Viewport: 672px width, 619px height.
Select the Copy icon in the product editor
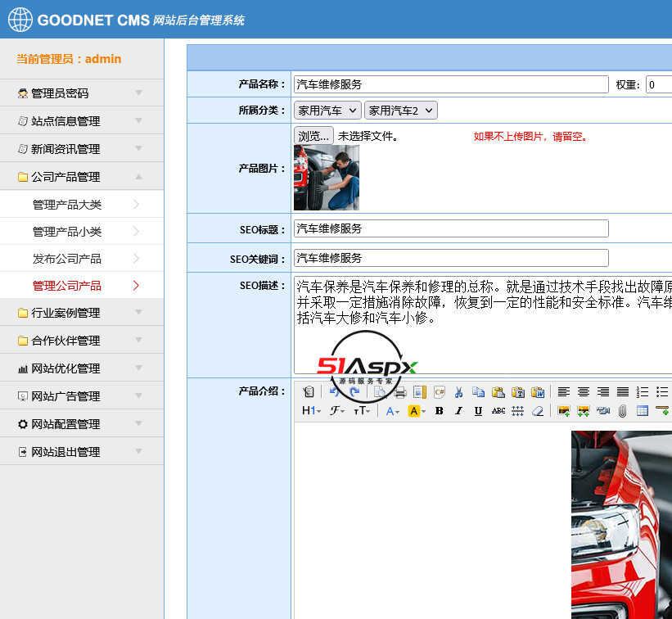point(478,391)
